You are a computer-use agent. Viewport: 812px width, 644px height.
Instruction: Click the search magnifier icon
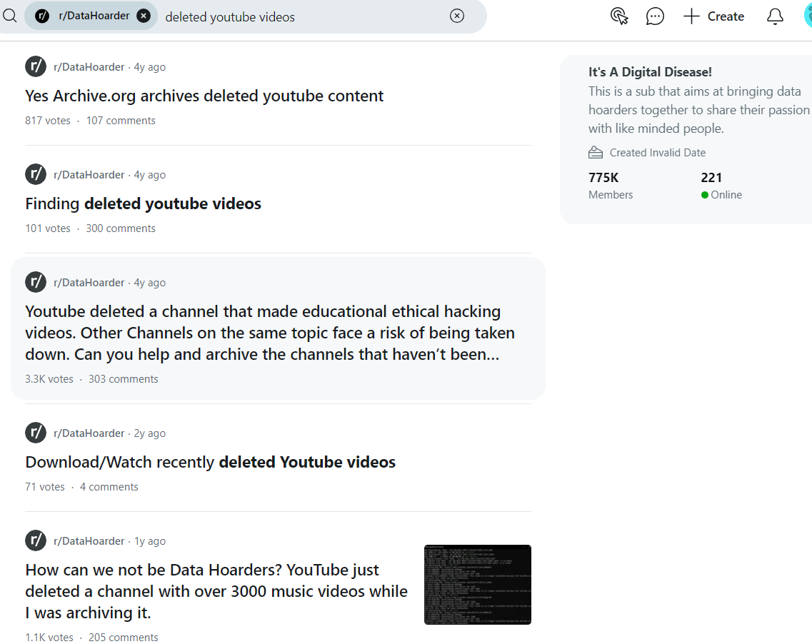pyautogui.click(x=9, y=16)
